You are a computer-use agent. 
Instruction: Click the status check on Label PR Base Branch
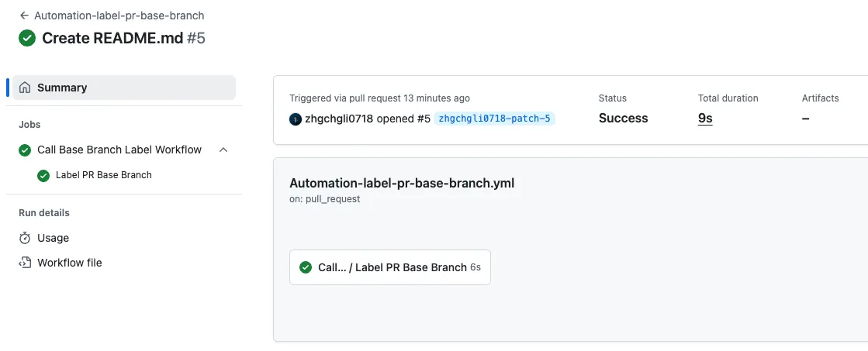coord(43,175)
